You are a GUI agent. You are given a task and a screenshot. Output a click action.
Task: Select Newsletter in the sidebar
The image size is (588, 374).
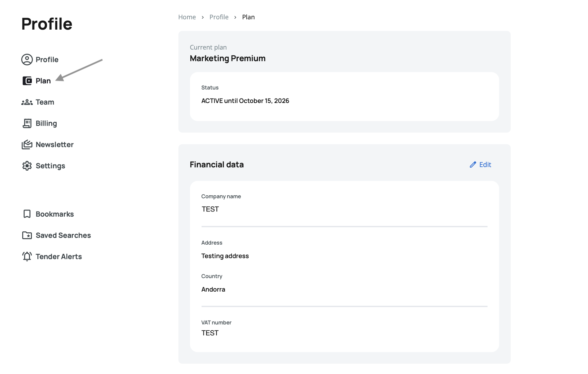tap(54, 145)
